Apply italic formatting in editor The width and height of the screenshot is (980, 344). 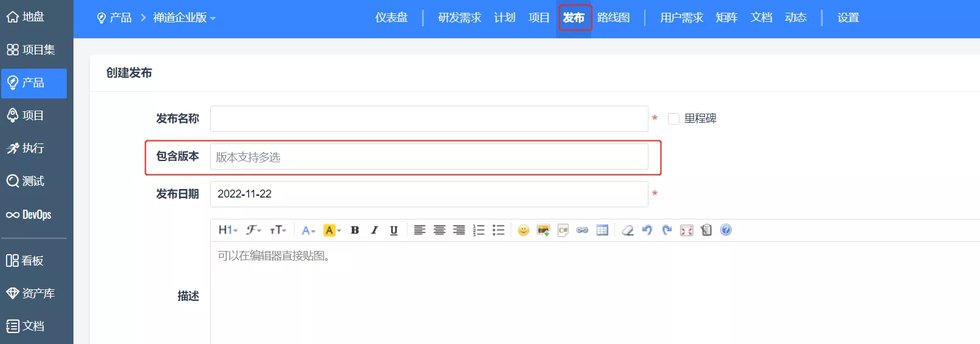pos(375,230)
